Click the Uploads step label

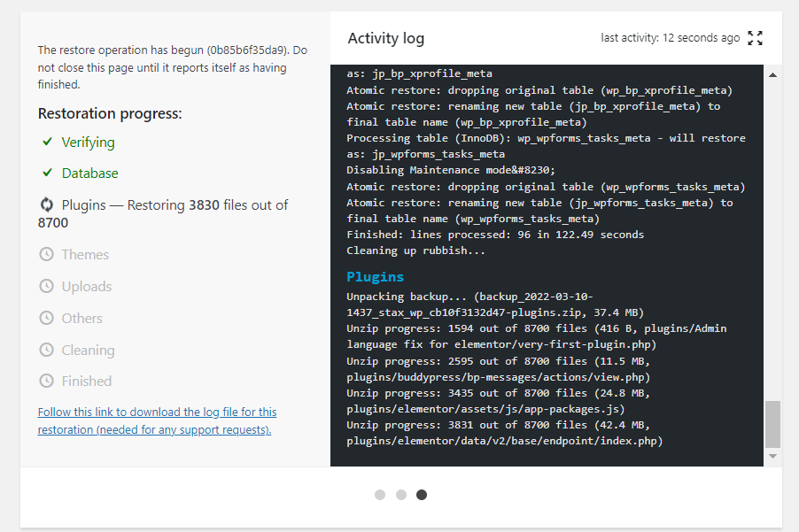87,287
